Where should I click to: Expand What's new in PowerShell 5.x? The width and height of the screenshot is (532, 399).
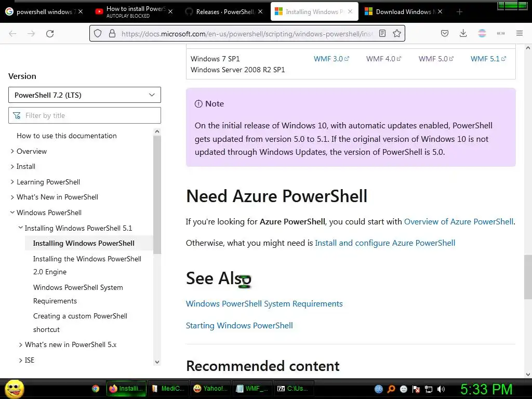[x=20, y=345]
